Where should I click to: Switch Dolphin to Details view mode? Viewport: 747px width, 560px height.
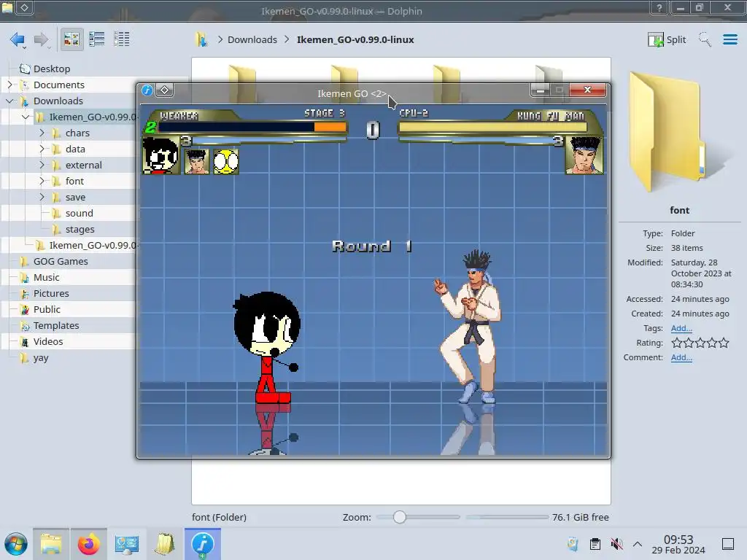(x=122, y=39)
